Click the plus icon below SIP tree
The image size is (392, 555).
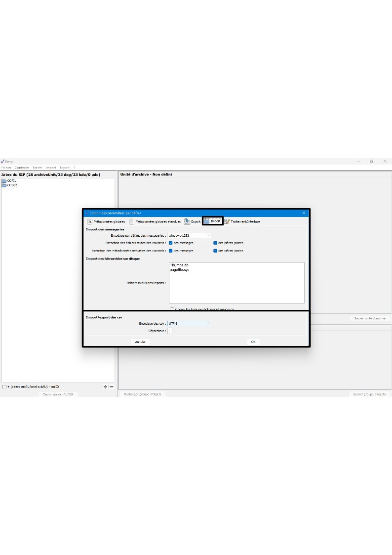tap(105, 387)
